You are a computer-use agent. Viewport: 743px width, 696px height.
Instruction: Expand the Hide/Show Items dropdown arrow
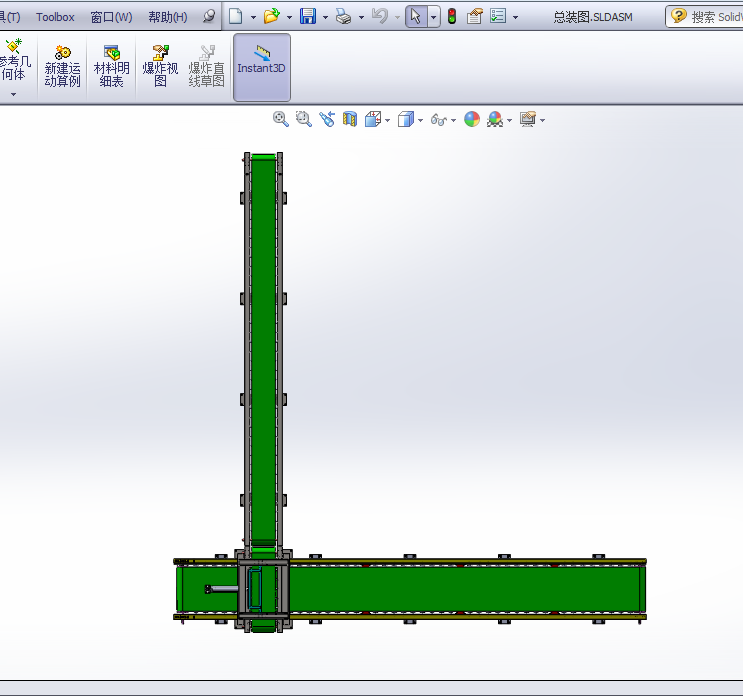(453, 120)
